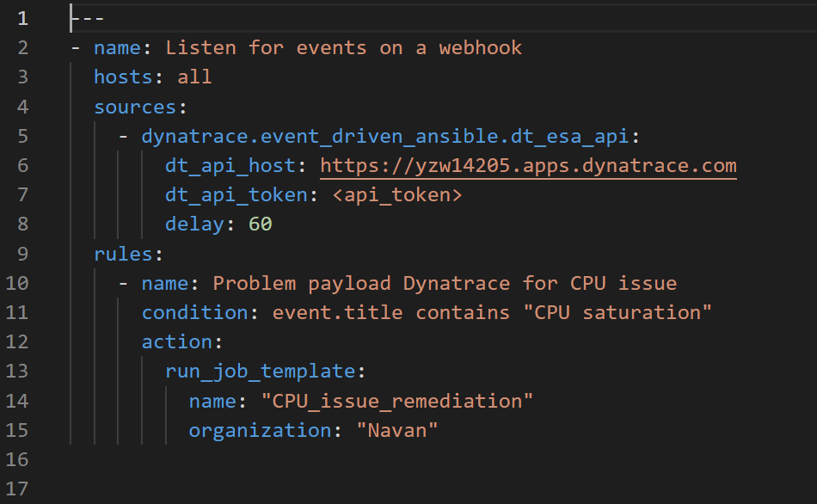Click the "CPU_issue_remediation" string

click(396, 402)
